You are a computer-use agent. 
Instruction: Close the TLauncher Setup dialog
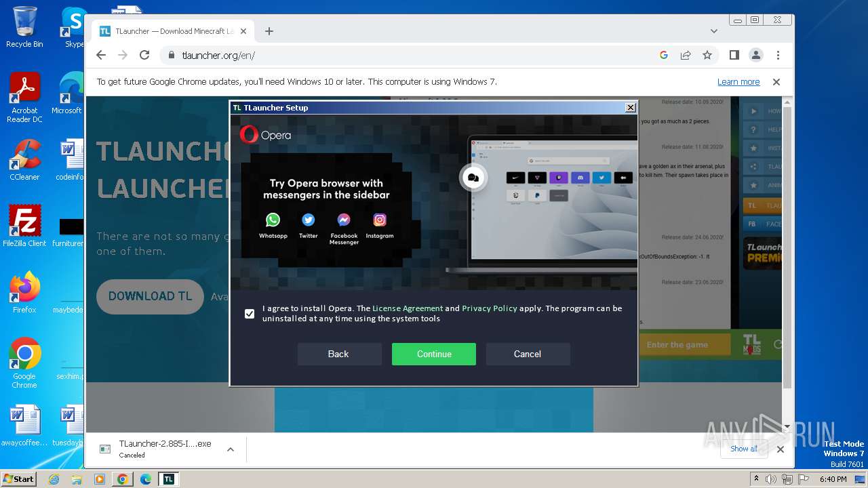point(630,107)
